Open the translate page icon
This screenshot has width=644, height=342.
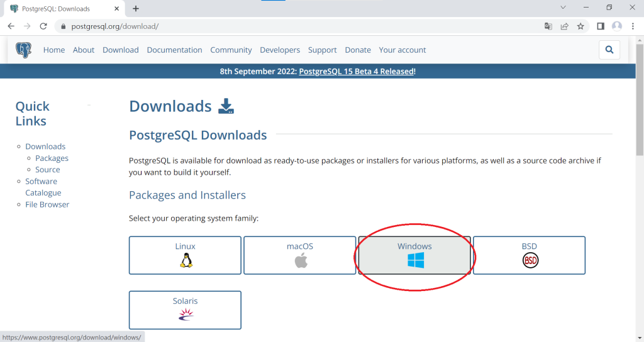pos(548,26)
